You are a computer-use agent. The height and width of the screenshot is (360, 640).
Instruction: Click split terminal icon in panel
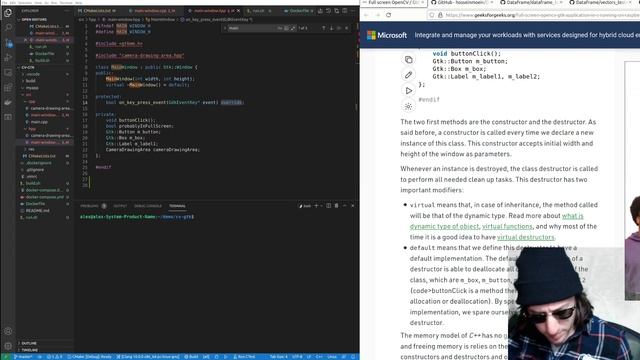(329, 206)
